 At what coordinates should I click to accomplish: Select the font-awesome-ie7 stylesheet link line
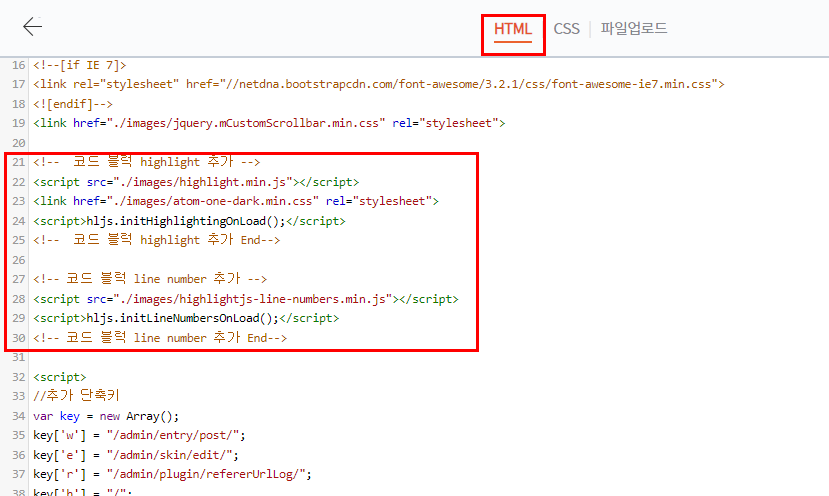(379, 84)
